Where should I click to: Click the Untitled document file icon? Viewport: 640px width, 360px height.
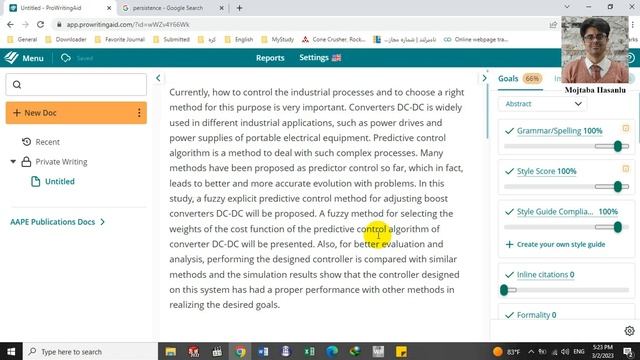pos(36,181)
